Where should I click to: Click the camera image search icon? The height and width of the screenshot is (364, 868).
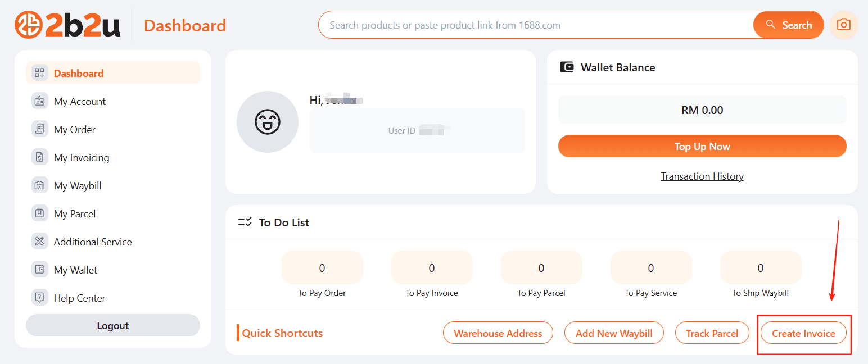click(x=843, y=25)
